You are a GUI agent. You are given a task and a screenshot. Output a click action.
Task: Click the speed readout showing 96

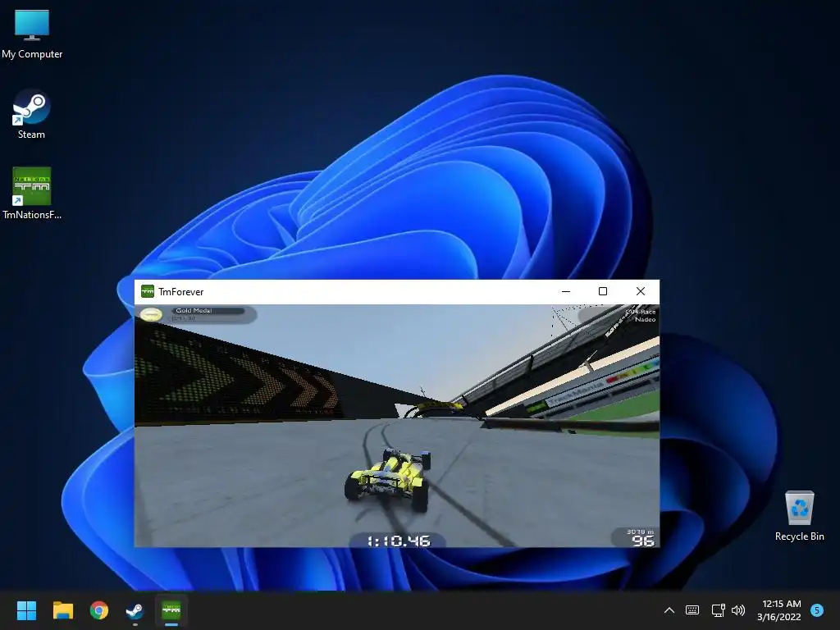pyautogui.click(x=642, y=541)
